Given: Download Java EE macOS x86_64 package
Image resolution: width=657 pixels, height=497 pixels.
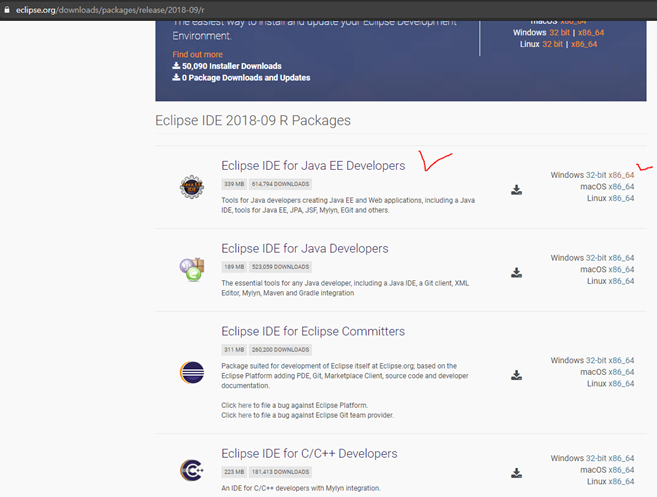Looking at the screenshot, I should pyautogui.click(x=621, y=186).
